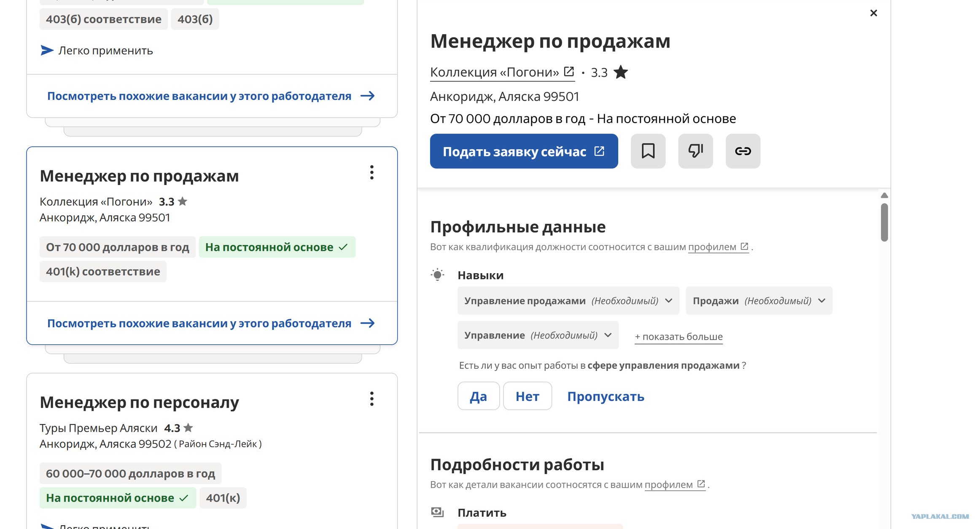The height and width of the screenshot is (529, 980).
Task: Open Менеджер по персоналу job title
Action: coord(139,402)
